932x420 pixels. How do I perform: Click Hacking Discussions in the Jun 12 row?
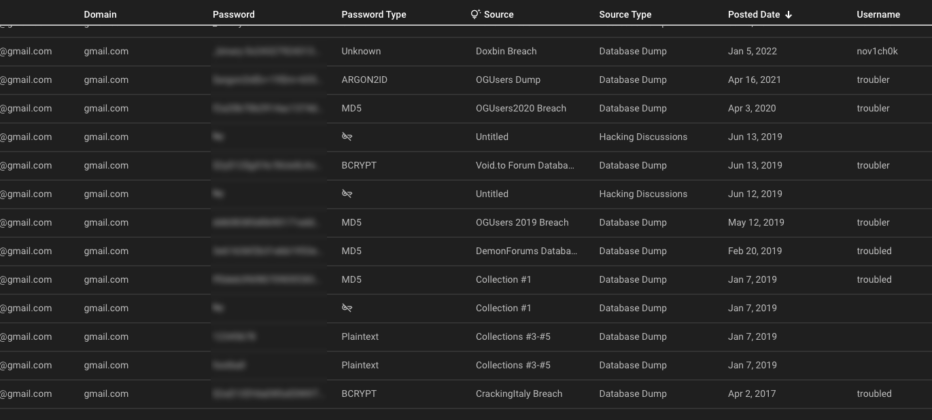[x=643, y=194]
